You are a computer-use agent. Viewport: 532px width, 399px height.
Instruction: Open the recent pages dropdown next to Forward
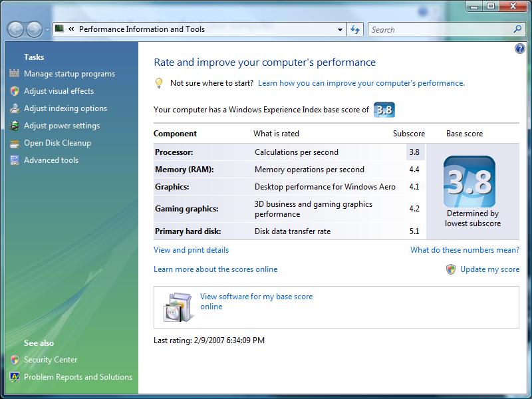click(x=47, y=29)
